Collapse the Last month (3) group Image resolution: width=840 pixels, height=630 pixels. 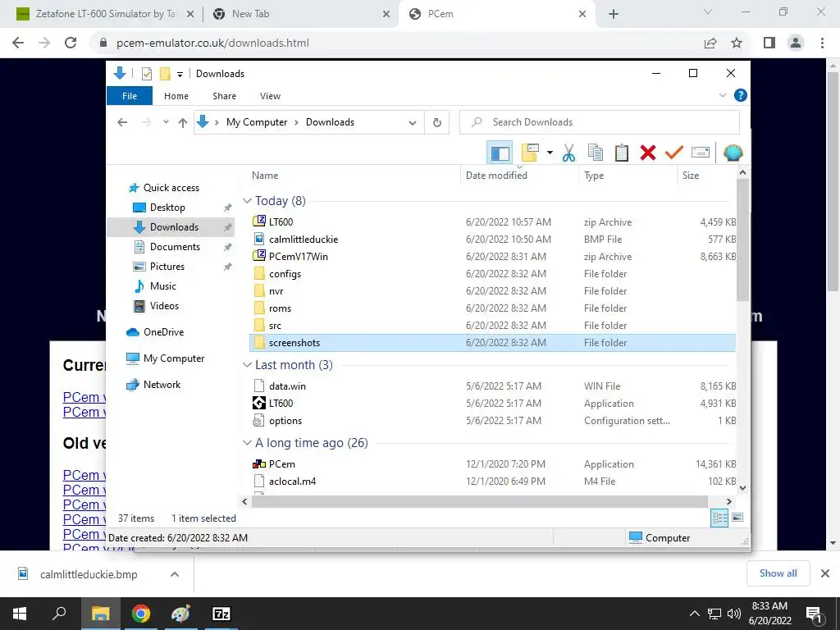pyautogui.click(x=247, y=365)
